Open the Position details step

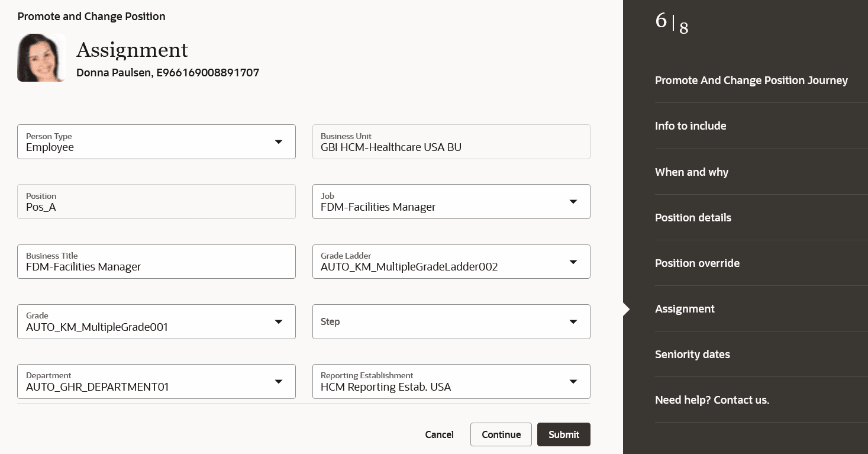(x=693, y=218)
